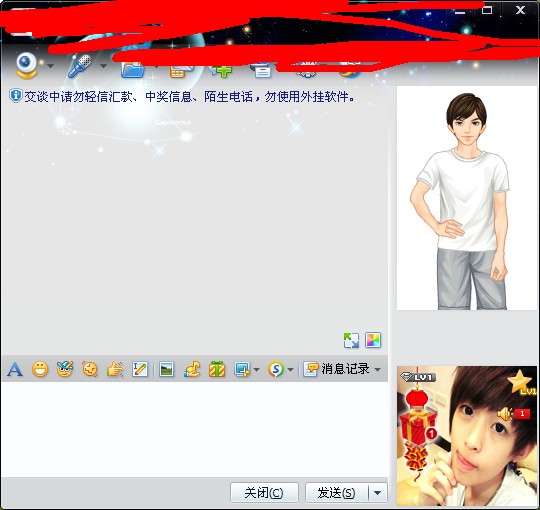Click the green arrows expand panel icon
Screen dimensions: 540x510
(351, 340)
